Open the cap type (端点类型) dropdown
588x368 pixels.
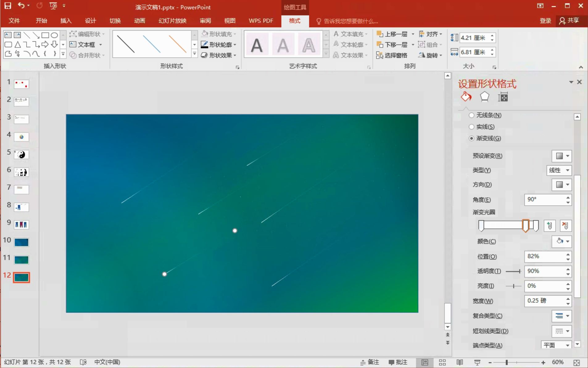pos(556,345)
